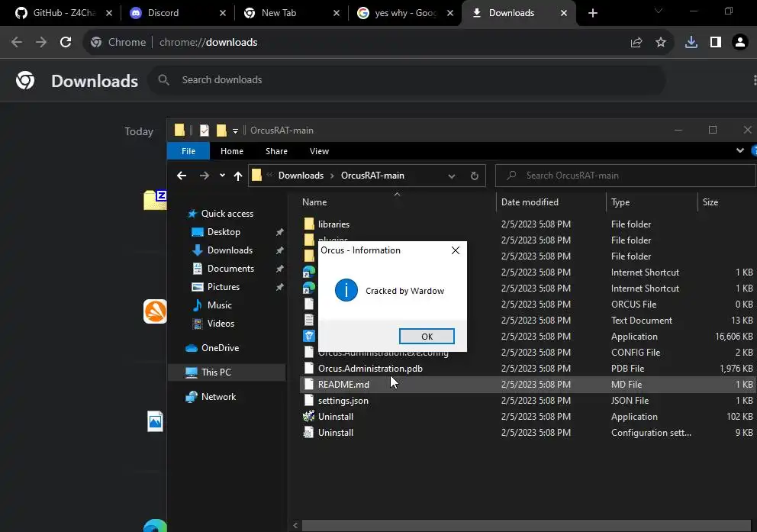This screenshot has height=532, width=757.
Task: Click Explorer's forward arrow
Action: [x=205, y=176]
